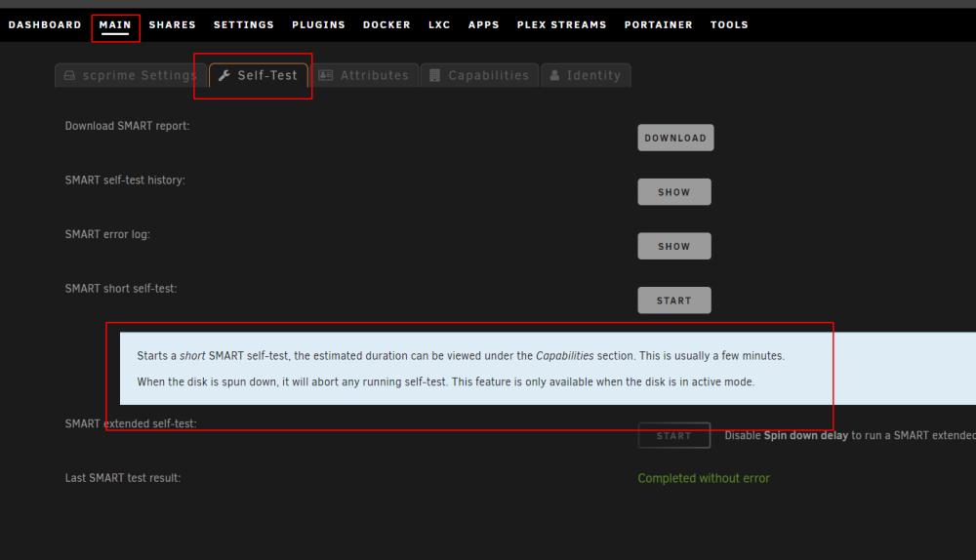Start the SMART short self-test
This screenshot has width=976, height=560.
pyautogui.click(x=674, y=300)
